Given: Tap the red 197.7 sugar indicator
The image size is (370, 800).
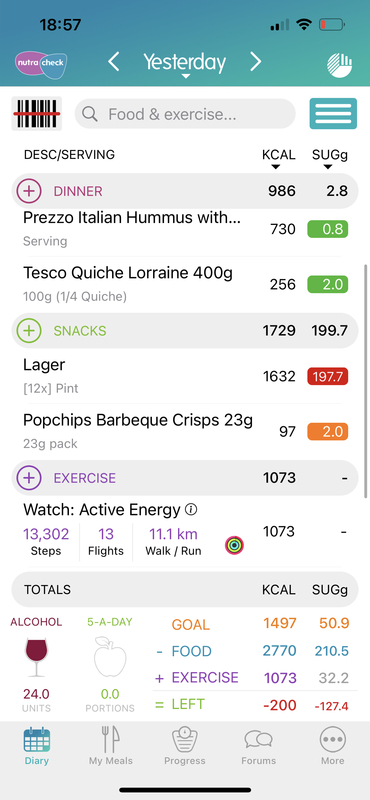Looking at the screenshot, I should tap(328, 377).
